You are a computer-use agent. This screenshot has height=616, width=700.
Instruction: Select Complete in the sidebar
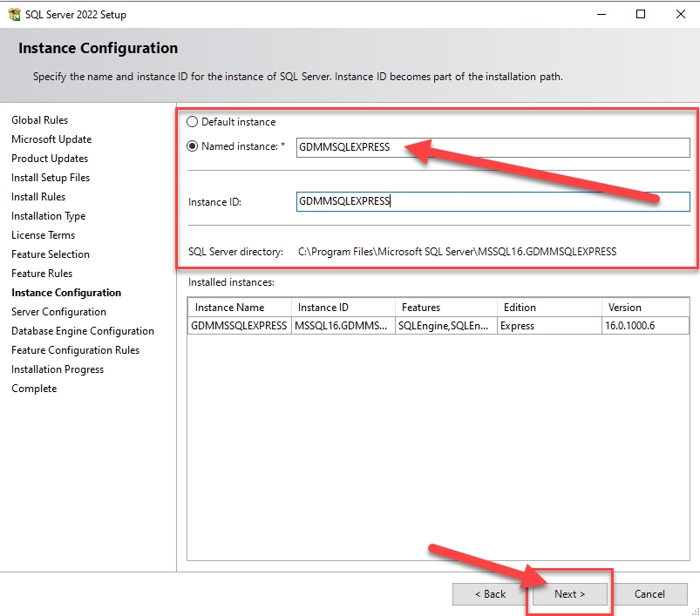tap(34, 389)
